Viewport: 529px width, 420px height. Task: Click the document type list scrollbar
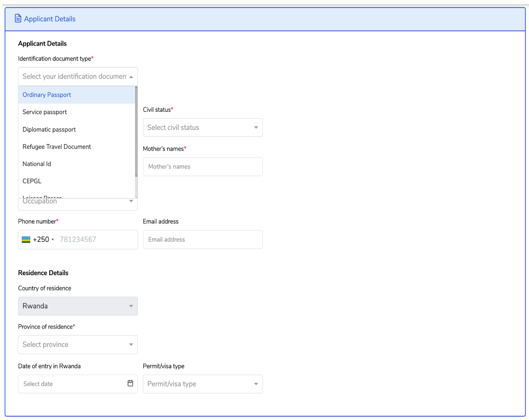tap(136, 132)
